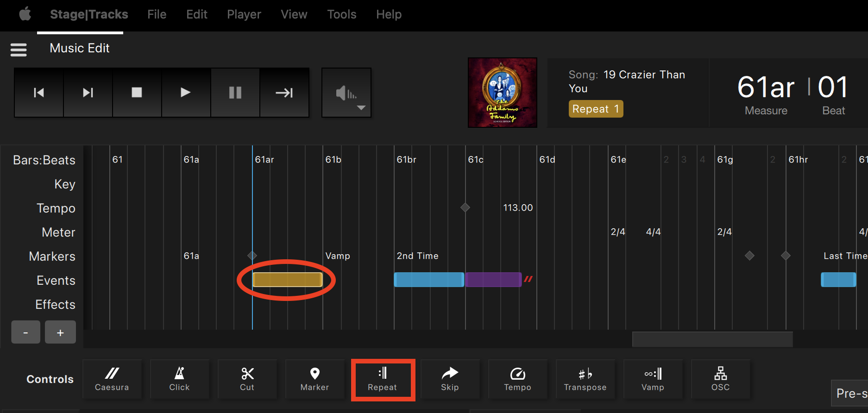Open the Tools menu
The image size is (868, 413).
click(342, 14)
